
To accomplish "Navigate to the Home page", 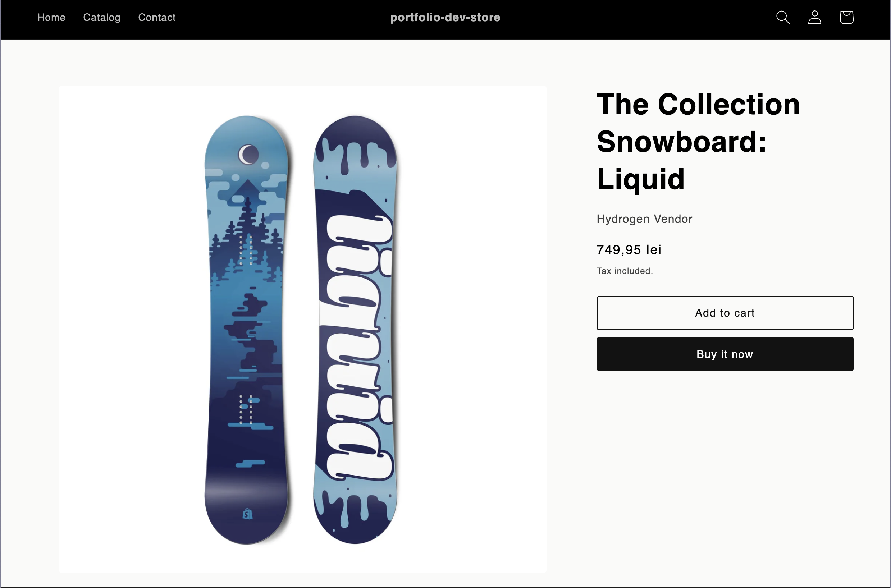I will pos(51,17).
